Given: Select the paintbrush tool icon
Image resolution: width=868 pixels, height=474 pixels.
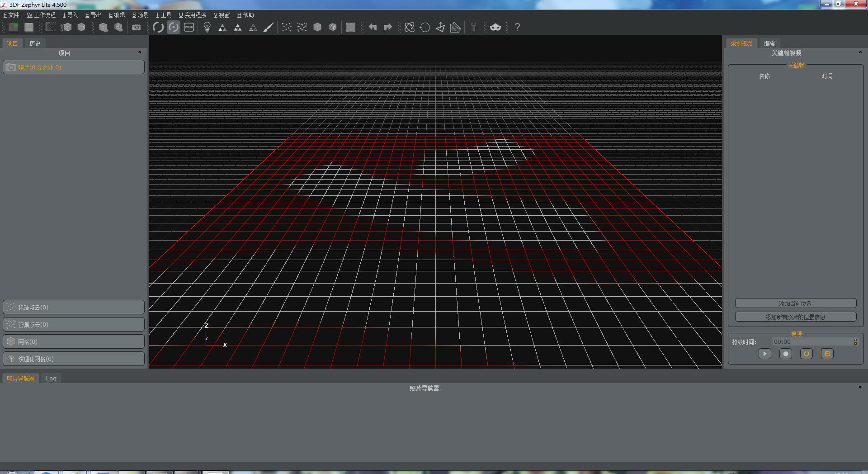Looking at the screenshot, I should tap(268, 27).
